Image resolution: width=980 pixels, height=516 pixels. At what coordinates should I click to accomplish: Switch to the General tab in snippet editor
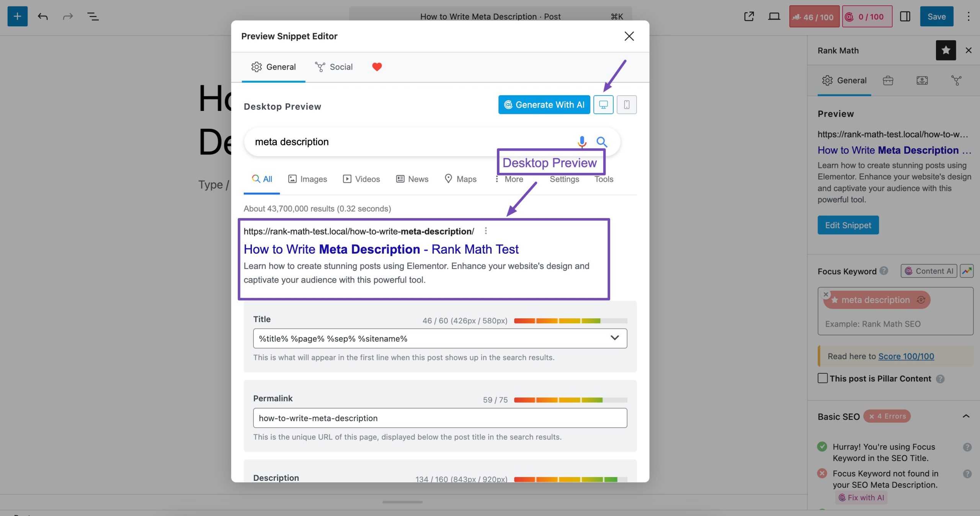(x=273, y=67)
